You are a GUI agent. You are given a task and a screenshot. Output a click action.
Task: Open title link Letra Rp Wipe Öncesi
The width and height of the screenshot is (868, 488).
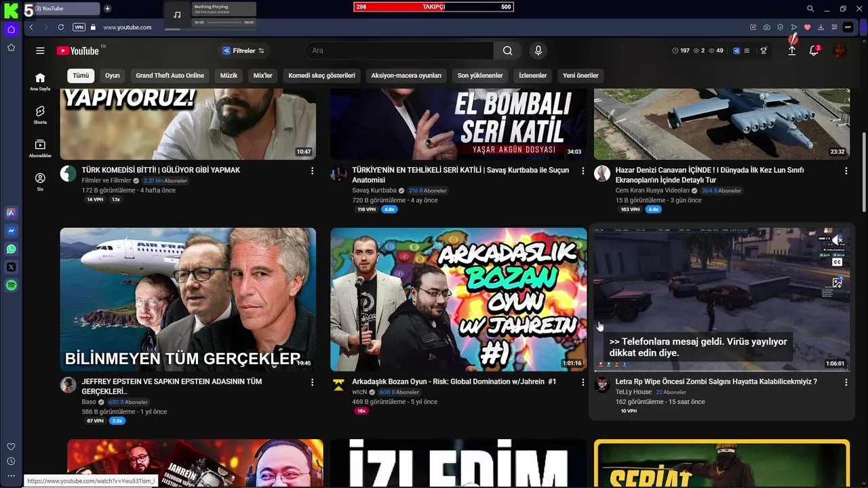pos(716,382)
